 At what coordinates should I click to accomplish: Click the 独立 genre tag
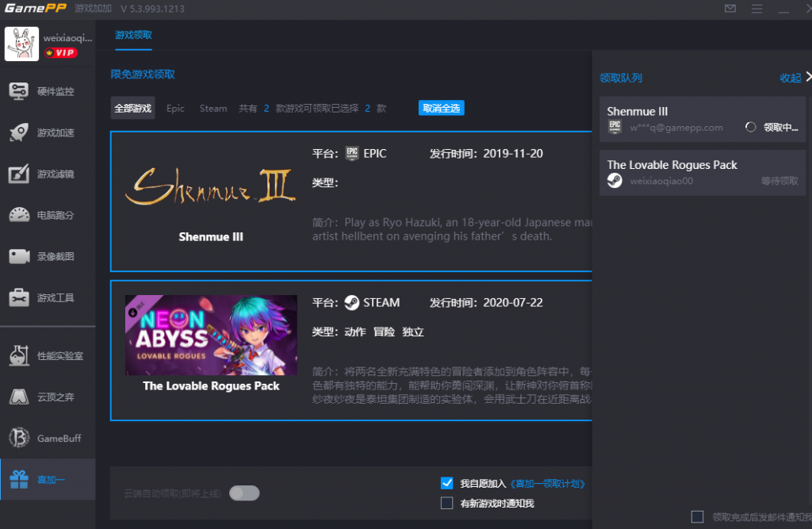tap(413, 332)
